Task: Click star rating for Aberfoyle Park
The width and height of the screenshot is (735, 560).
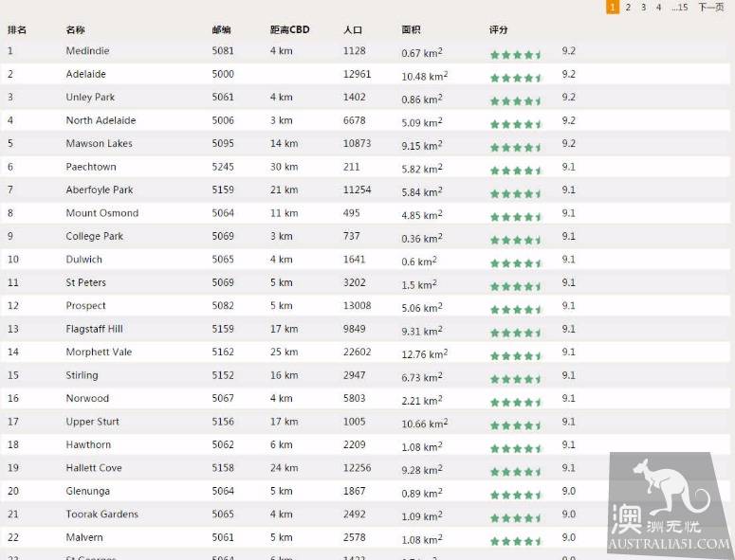Action: pyautogui.click(x=516, y=194)
